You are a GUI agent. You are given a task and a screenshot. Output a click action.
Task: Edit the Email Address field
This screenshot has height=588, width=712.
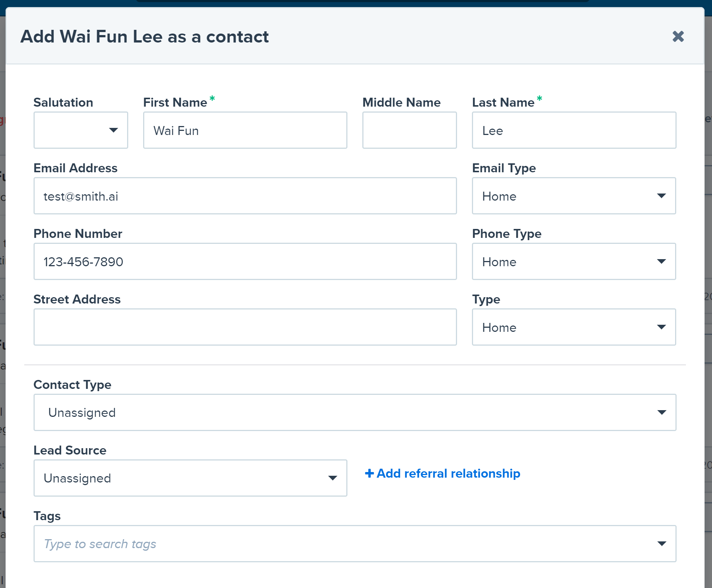(245, 196)
